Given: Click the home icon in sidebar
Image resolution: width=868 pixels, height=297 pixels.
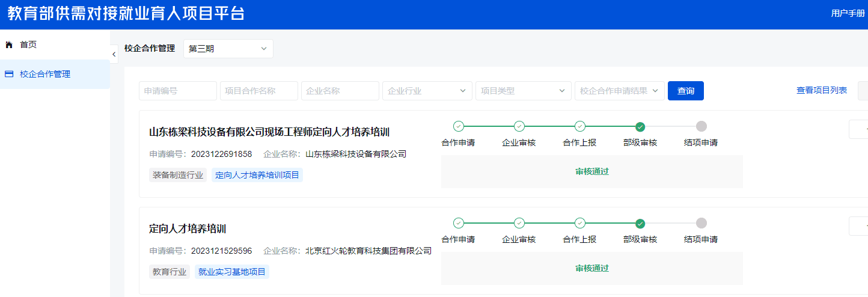Looking at the screenshot, I should pyautogui.click(x=9, y=44).
